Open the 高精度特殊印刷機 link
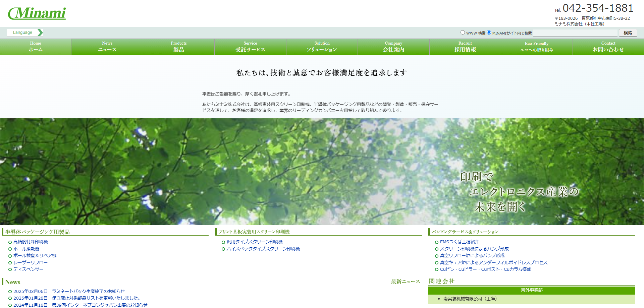The width and height of the screenshot is (644, 308). tap(31, 242)
